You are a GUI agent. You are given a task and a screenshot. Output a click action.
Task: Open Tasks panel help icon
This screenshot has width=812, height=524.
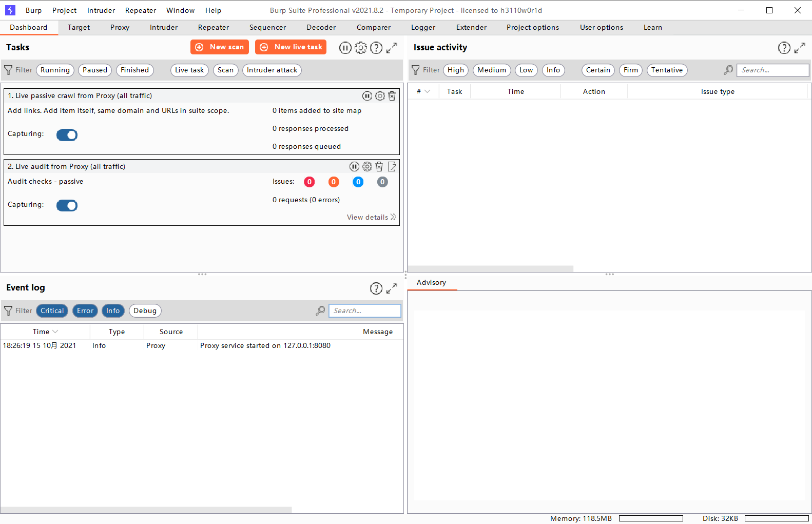(376, 48)
